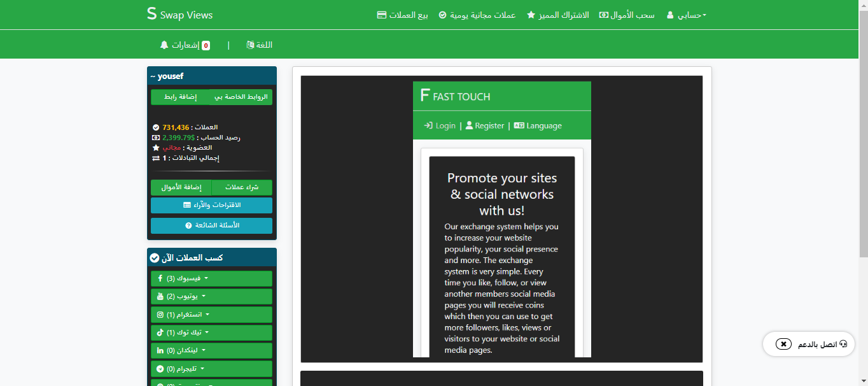Click the star icon for premium subscription
Viewport: 868px width, 386px height.
(x=531, y=15)
